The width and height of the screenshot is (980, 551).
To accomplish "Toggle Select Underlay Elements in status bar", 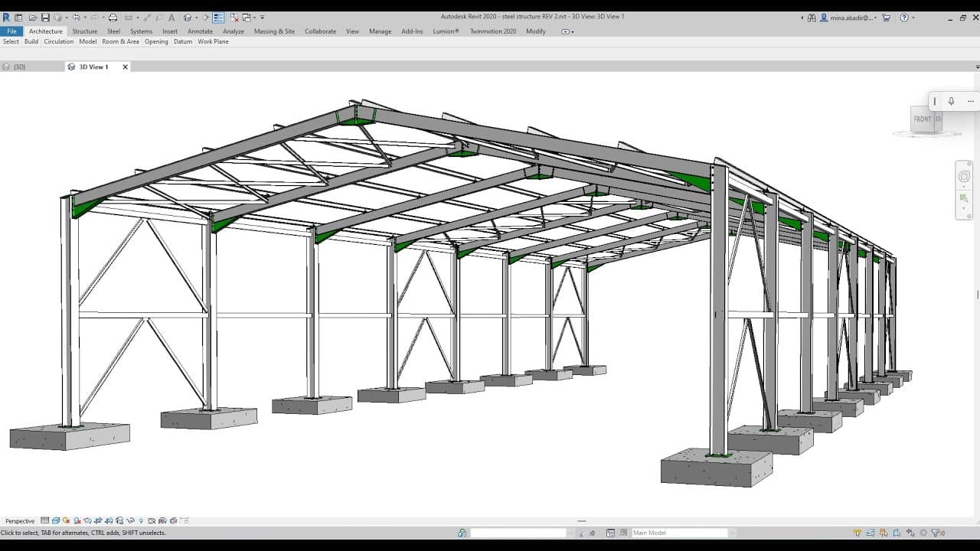I will [871, 533].
